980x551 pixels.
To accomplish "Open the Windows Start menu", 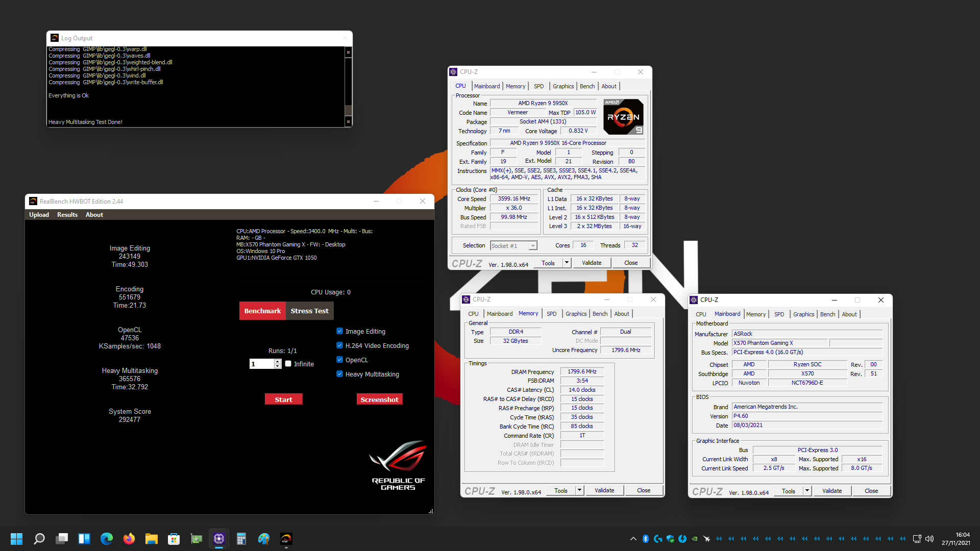I will coord(16,539).
